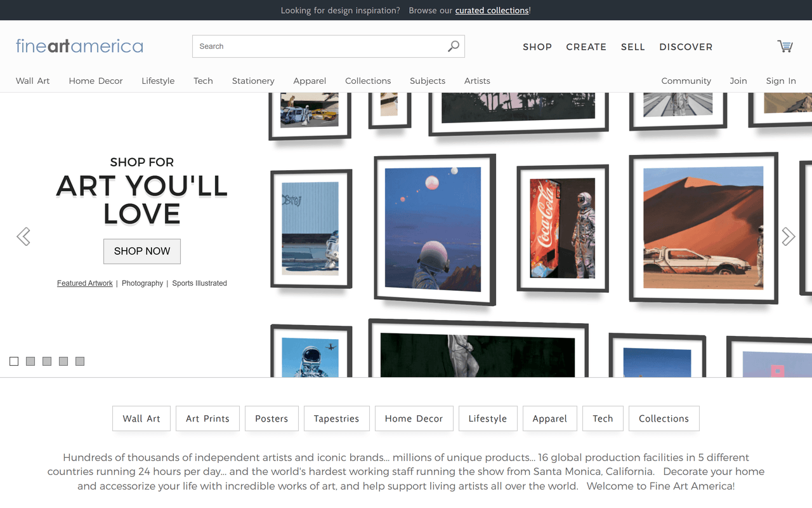Open the SELL menu in header
This screenshot has width=812, height=508.
[x=633, y=47]
